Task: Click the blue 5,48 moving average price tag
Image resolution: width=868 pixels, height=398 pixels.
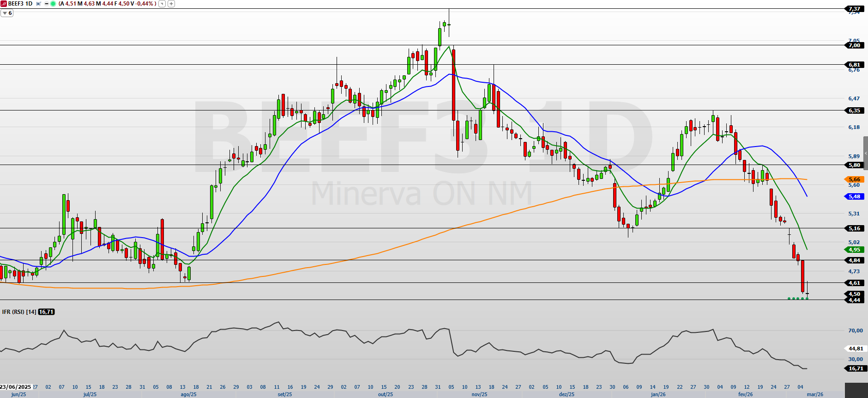Action: point(854,196)
